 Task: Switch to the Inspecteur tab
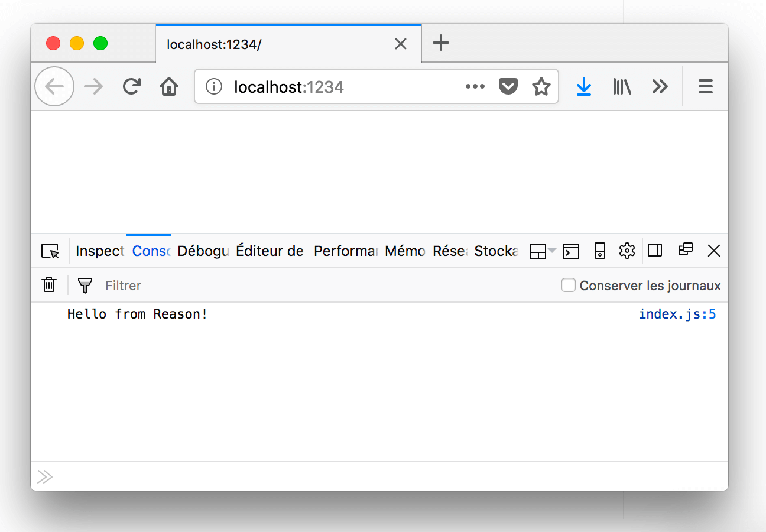pos(100,251)
